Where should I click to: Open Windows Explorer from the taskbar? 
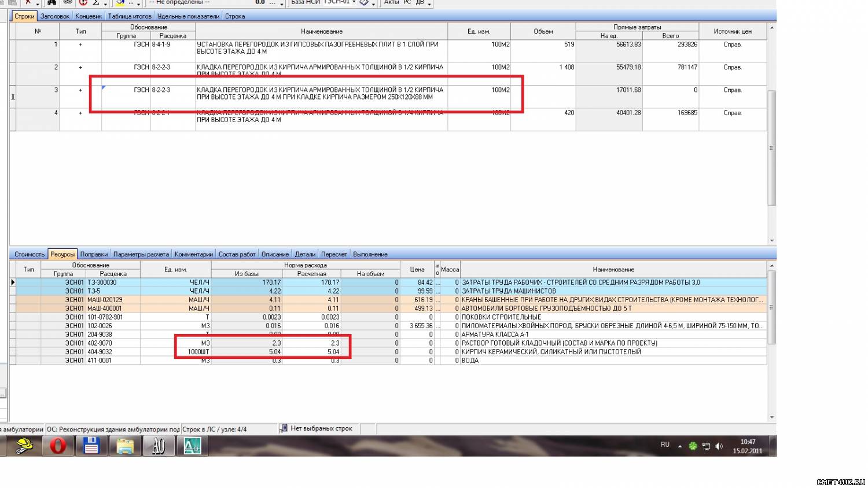pos(125,446)
